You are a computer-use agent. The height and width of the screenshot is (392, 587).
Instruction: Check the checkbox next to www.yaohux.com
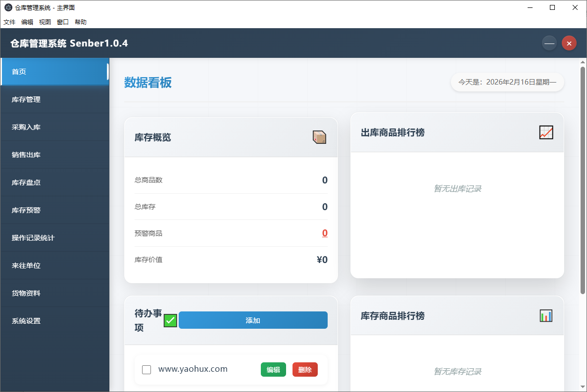147,369
